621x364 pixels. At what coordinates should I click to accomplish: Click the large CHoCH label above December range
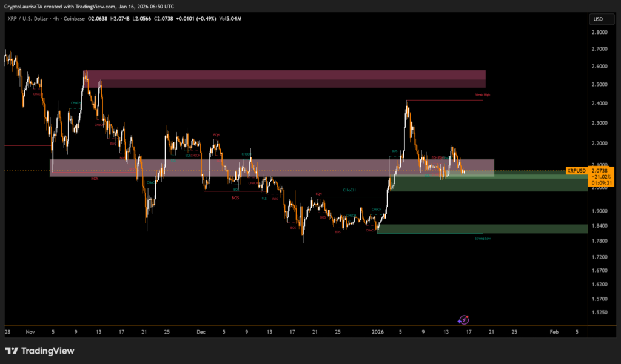click(x=349, y=190)
